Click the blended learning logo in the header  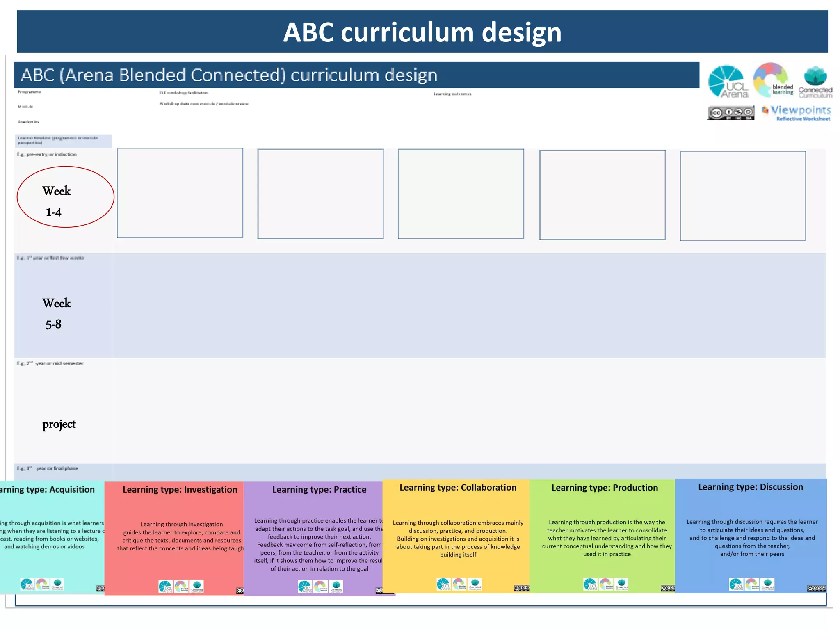(x=773, y=80)
